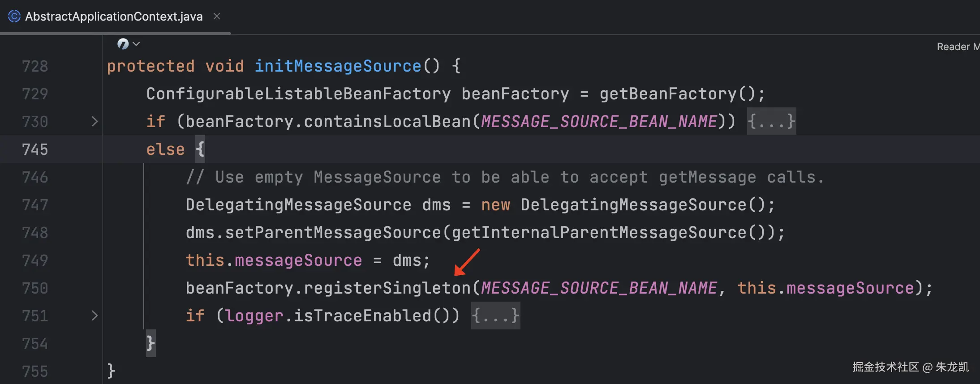Click the registerSingleton method call

click(387, 288)
